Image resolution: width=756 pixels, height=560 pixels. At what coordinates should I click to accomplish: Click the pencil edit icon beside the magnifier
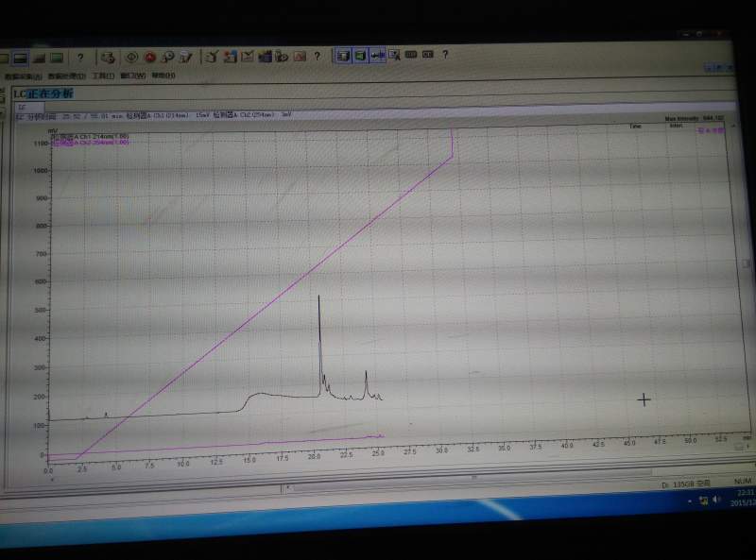(185, 58)
